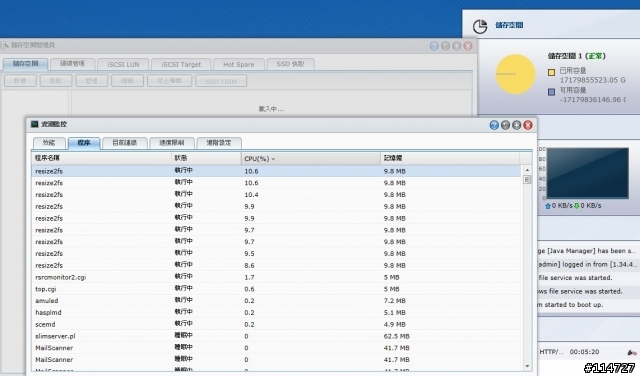This screenshot has height=376, width=640.
Task: Click the blue upload arrow icon under network graph
Action: (x=548, y=206)
